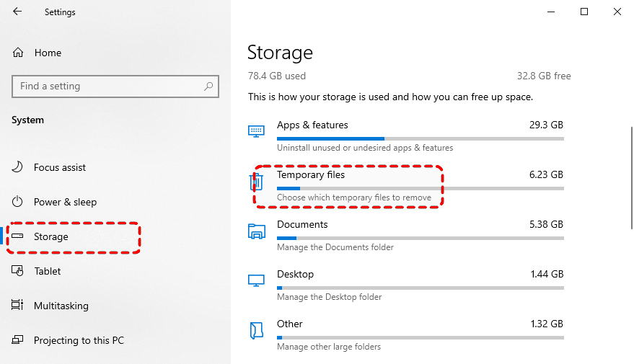Click the Power & sleep icon
The image size is (634, 364).
coord(18,202)
